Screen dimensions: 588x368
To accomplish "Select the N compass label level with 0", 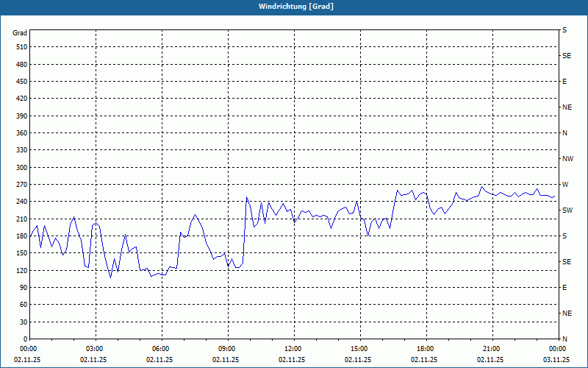I will point(564,339).
